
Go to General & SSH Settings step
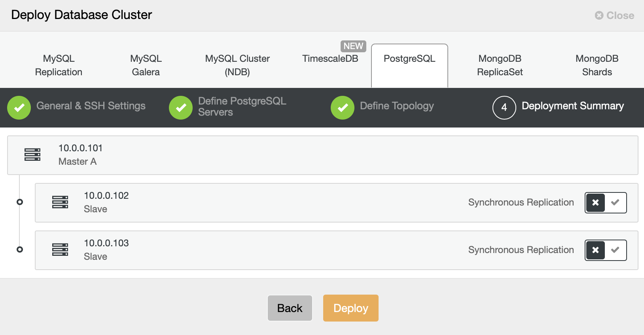(91, 106)
